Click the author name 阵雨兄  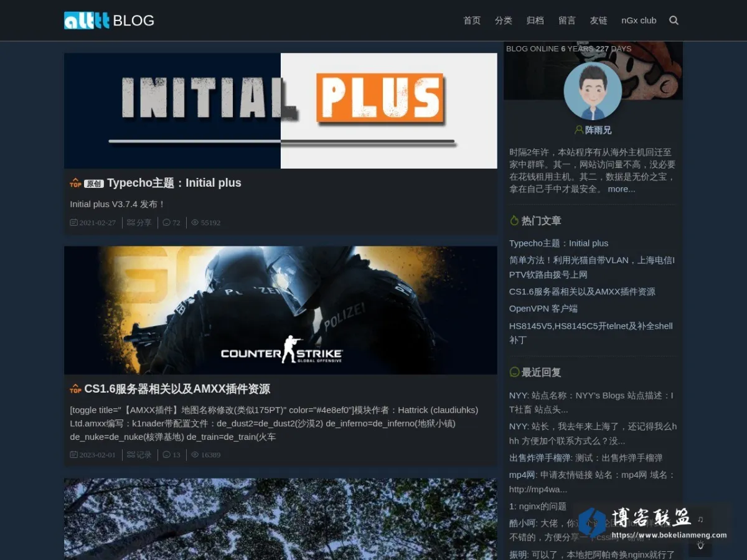point(598,130)
